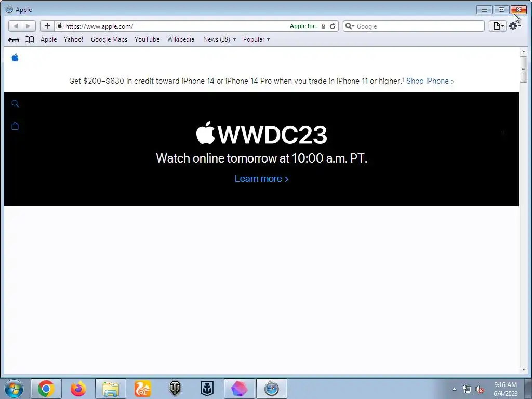The width and height of the screenshot is (532, 399).
Task: Show hidden tray icons arrow
Action: 454,389
